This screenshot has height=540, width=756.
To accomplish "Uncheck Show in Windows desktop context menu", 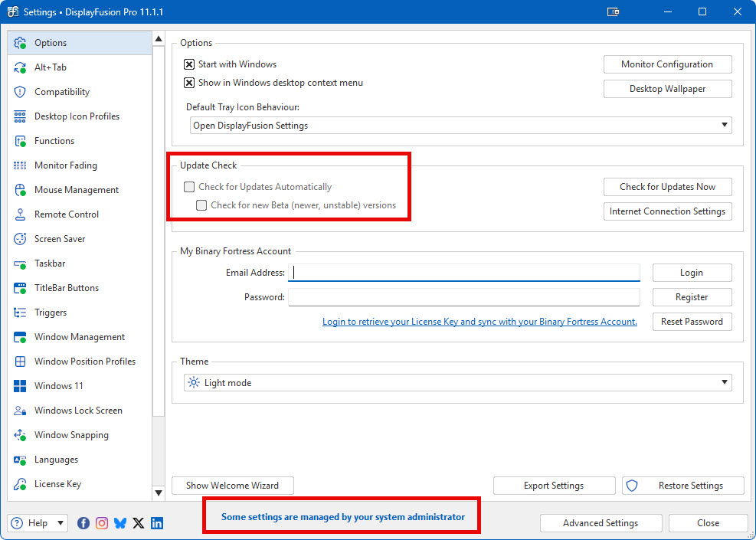I will (189, 83).
